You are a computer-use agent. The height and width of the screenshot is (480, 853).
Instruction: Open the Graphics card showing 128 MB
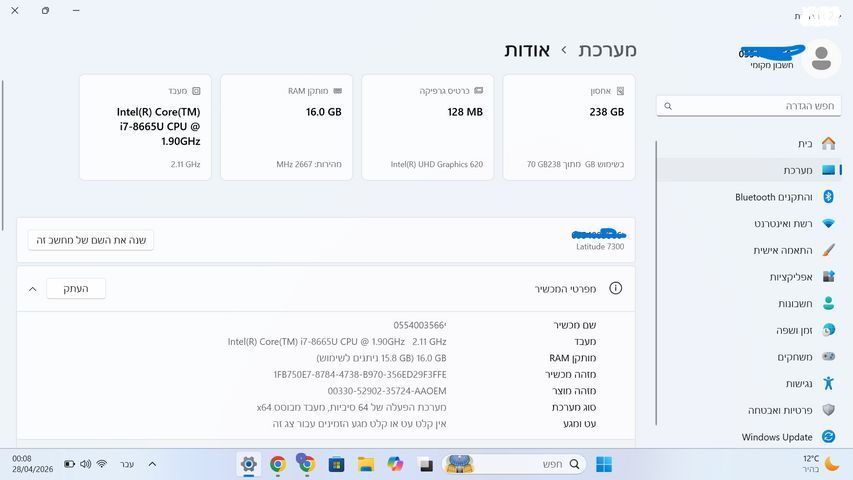click(428, 127)
